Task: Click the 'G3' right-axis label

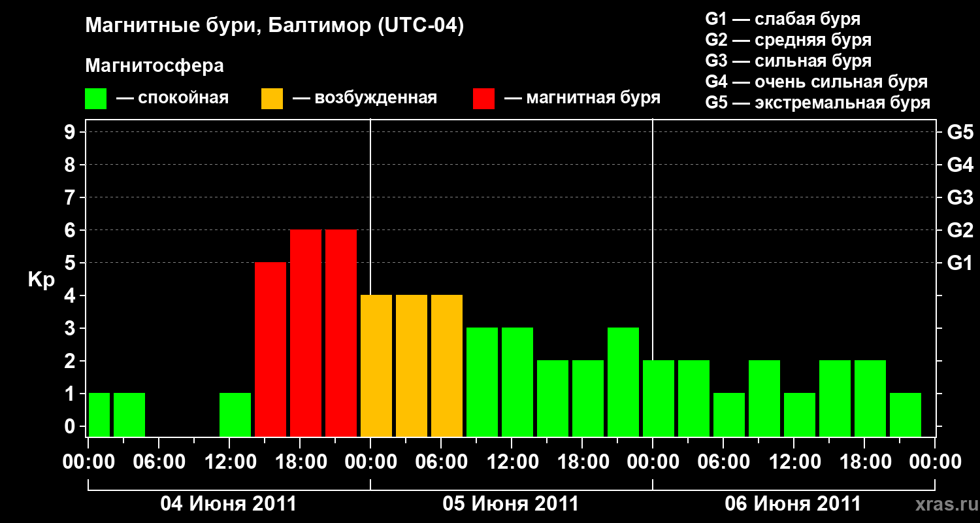Action: tap(960, 198)
